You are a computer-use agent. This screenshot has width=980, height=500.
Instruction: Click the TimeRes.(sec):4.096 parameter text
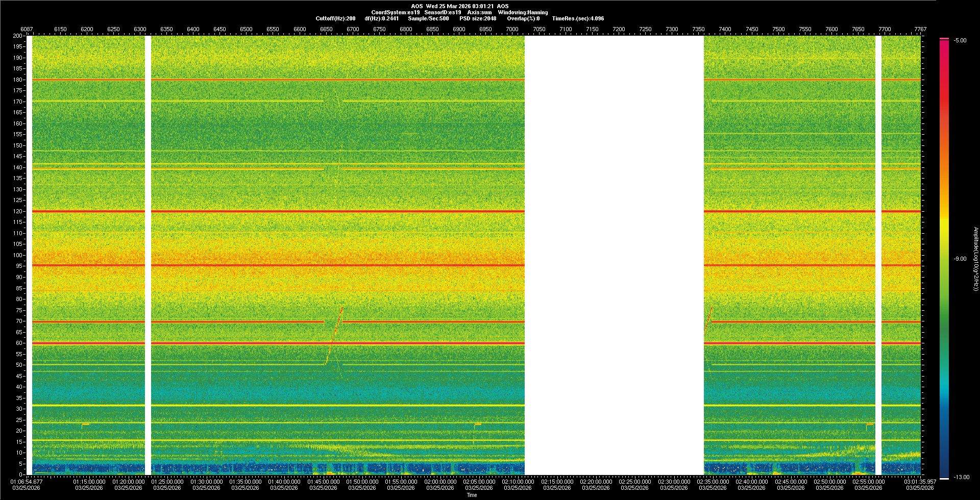pos(578,18)
